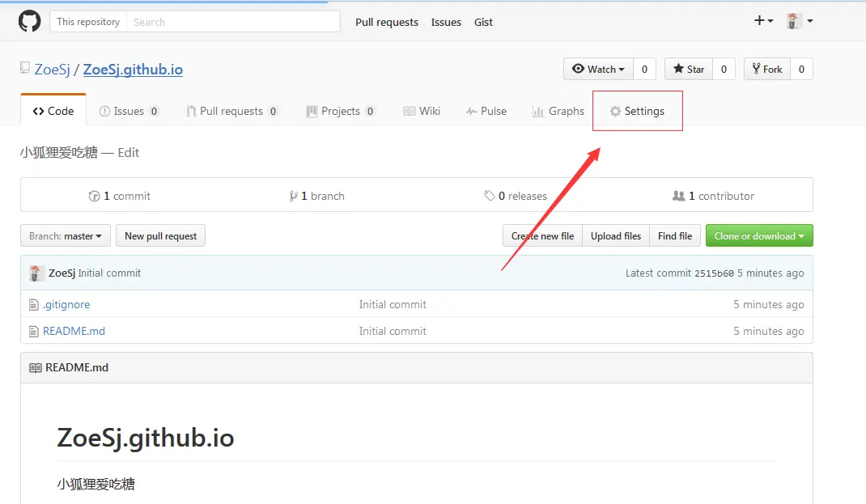Open the Issues repository tab
Screen dimensions: 866x504
pos(129,111)
